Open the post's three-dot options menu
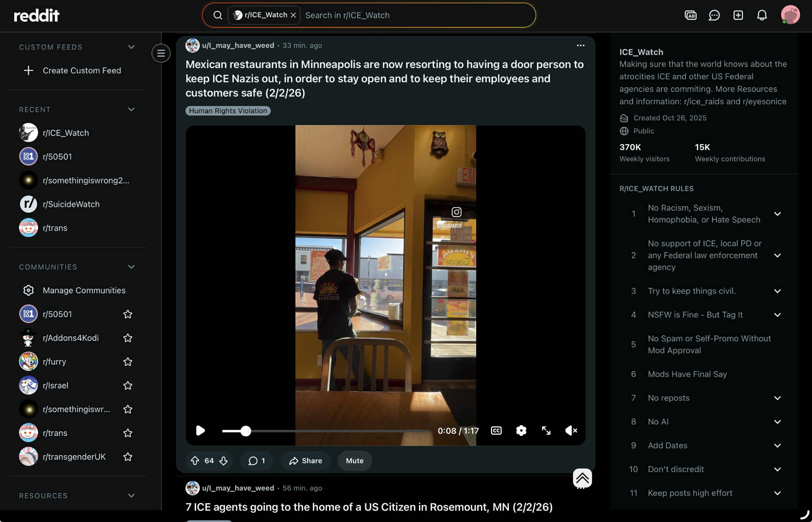This screenshot has height=522, width=812. (580, 46)
